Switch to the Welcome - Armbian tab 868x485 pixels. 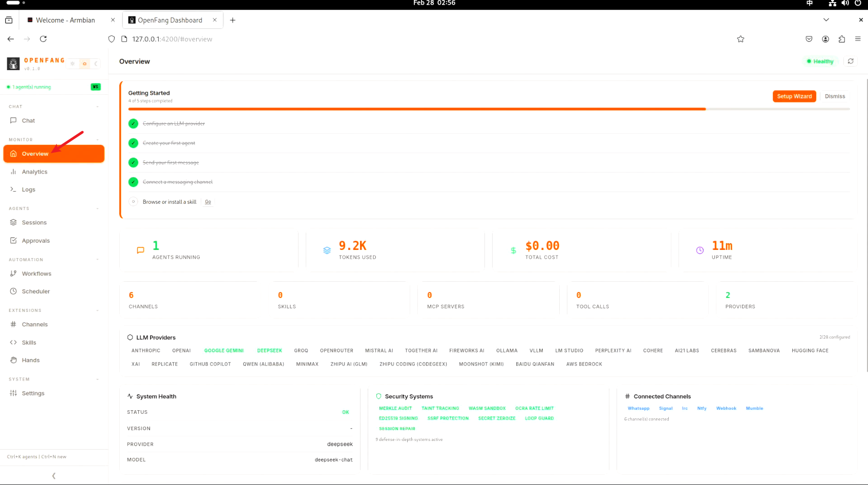65,20
